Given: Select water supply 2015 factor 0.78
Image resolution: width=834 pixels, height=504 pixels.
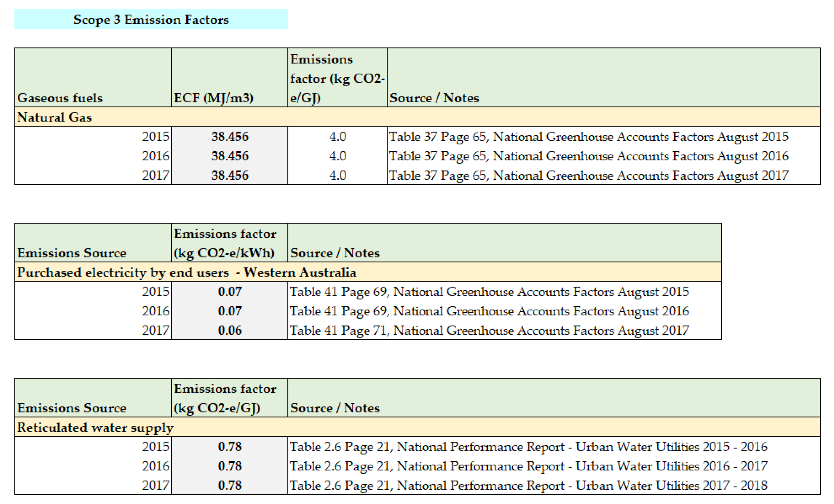Looking at the screenshot, I should coord(230,446).
